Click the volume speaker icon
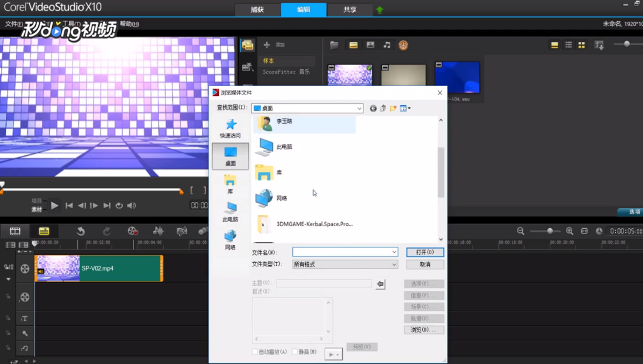Image resolution: width=643 pixels, height=364 pixels. click(131, 206)
